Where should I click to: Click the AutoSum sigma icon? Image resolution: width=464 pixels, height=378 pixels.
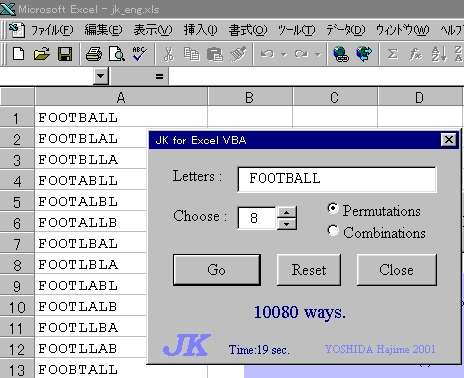tap(392, 54)
